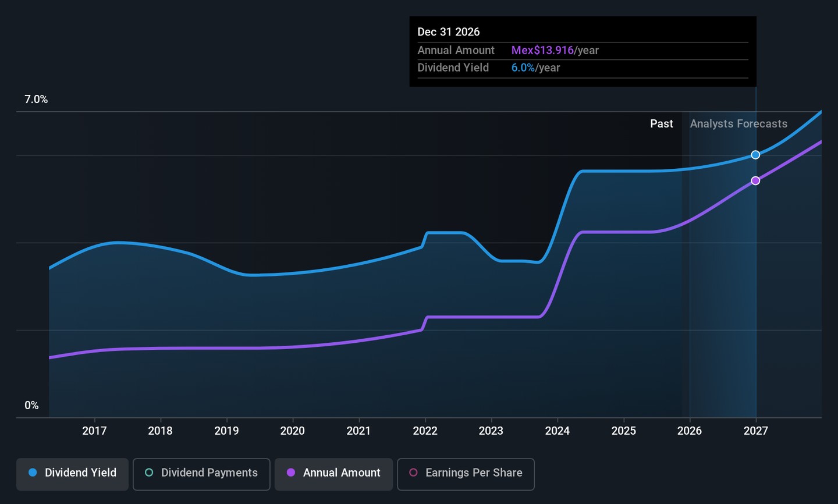Click the 6.0% dividend yield tooltip value
Image resolution: width=838 pixels, height=504 pixels.
click(523, 68)
